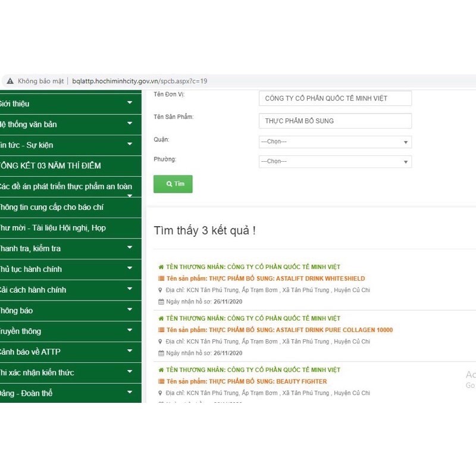Image resolution: width=476 pixels, height=476 pixels.
Task: Open Đảng - Đoàn thể menu item
Action: (70, 393)
